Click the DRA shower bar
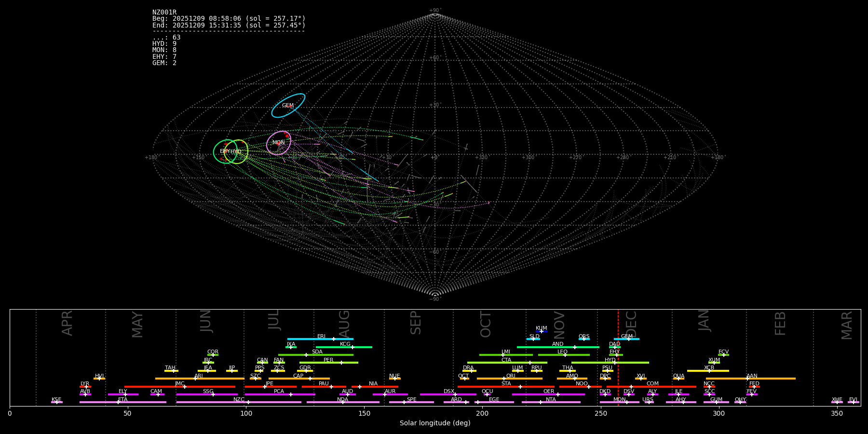The width and height of the screenshot is (868, 434). coord(469,371)
